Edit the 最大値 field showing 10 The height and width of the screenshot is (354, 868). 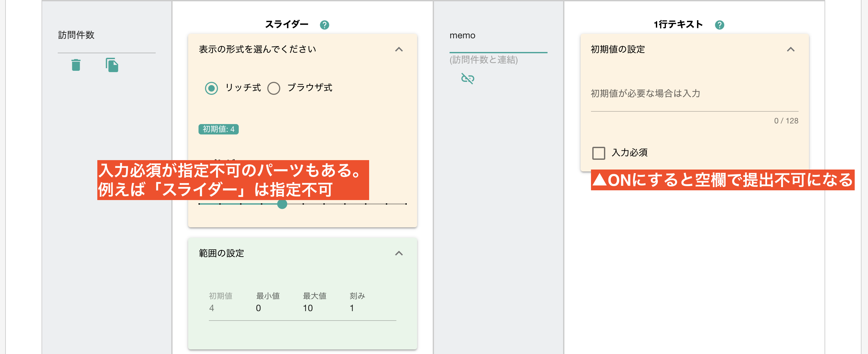click(x=315, y=308)
